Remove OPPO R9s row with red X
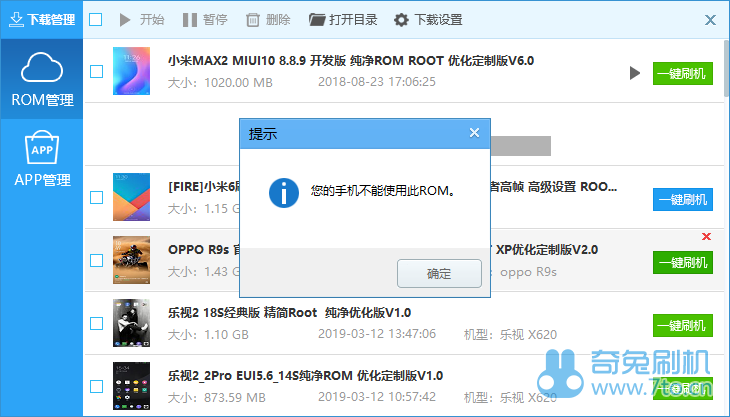 pyautogui.click(x=706, y=236)
